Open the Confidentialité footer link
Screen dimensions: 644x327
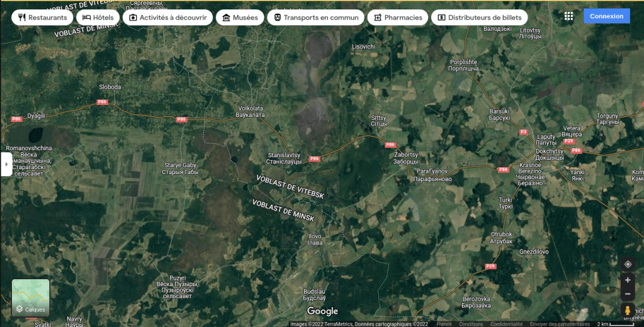(506, 324)
